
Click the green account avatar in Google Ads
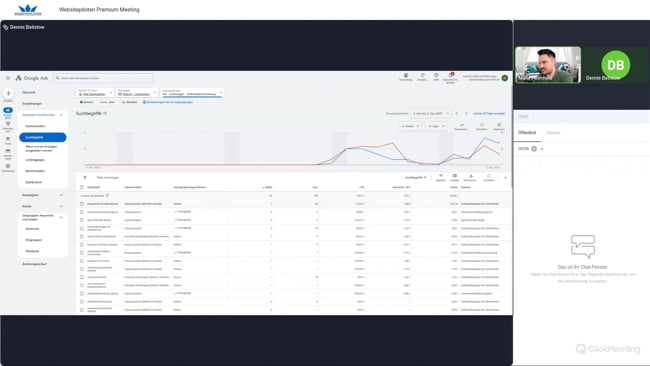coord(504,78)
